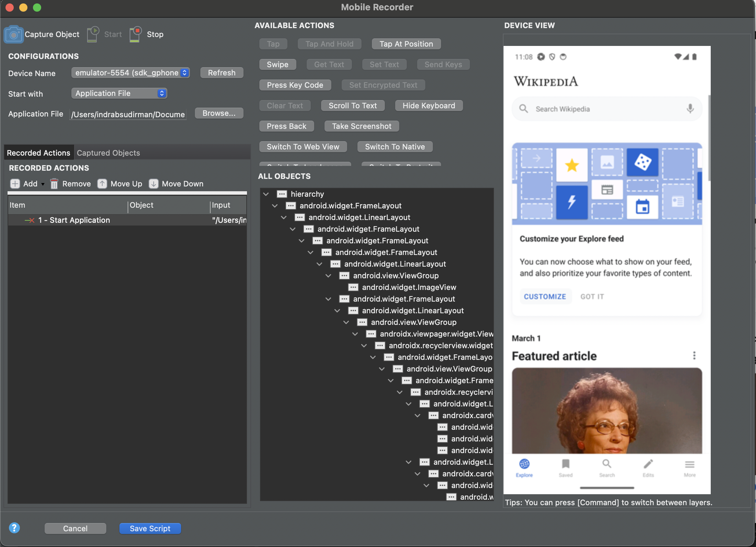Collapse the first android.view.ViewGroup node
This screenshot has width=756, height=547.
tap(328, 276)
